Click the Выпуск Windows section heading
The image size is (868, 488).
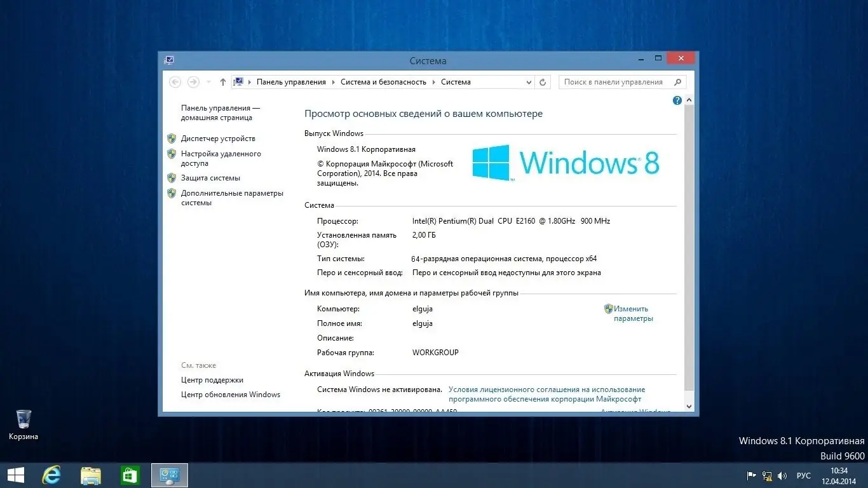pos(334,133)
